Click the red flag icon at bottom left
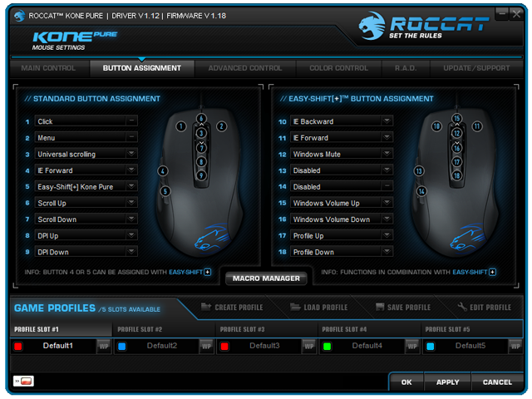Screen dimensions: 532x399 pos(25,382)
